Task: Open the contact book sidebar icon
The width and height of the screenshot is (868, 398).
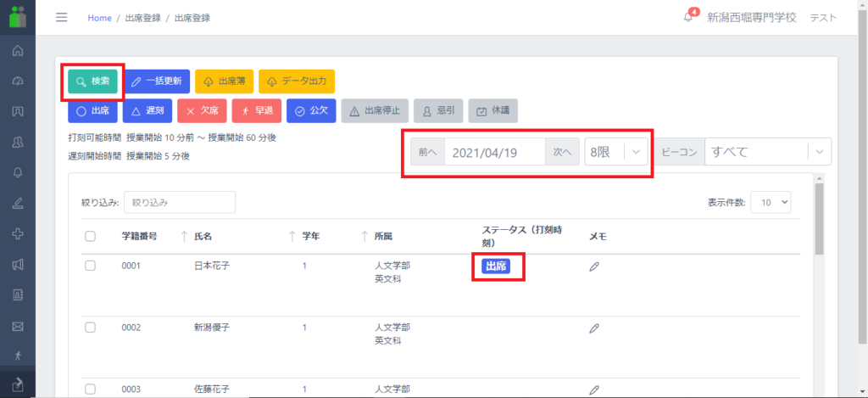Action: (18, 295)
